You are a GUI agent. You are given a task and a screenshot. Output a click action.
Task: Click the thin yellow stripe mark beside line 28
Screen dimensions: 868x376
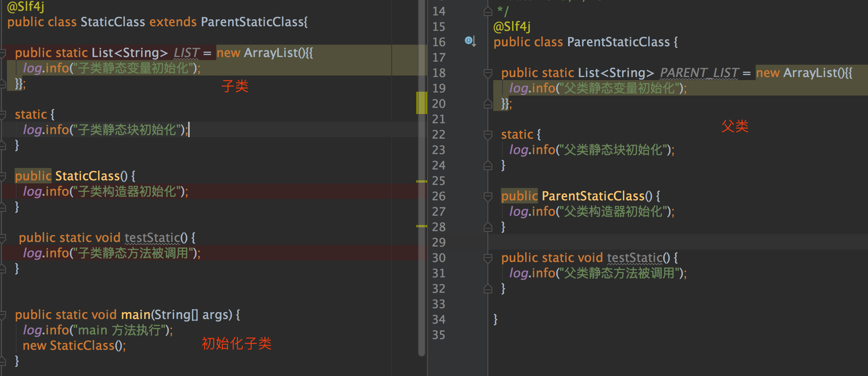tap(422, 226)
